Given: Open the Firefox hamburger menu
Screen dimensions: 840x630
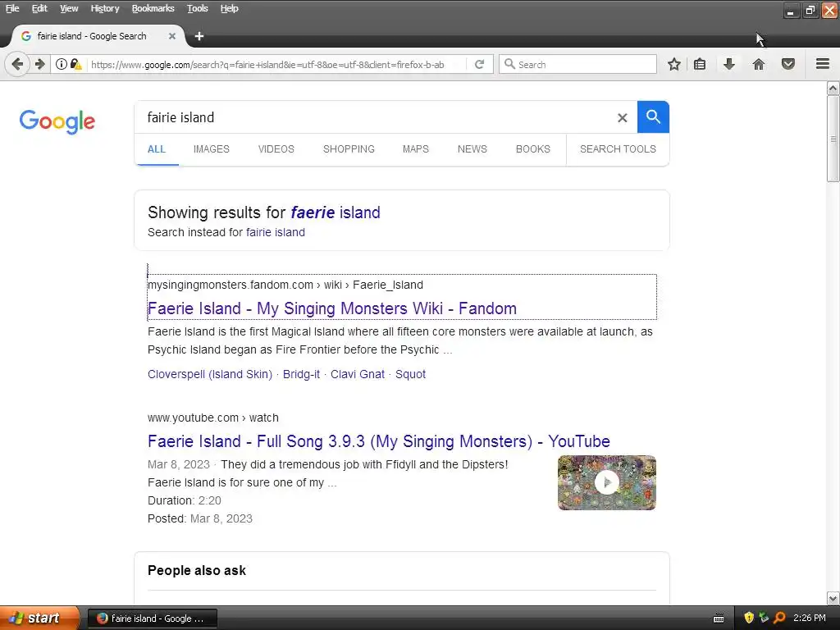Looking at the screenshot, I should click(823, 64).
